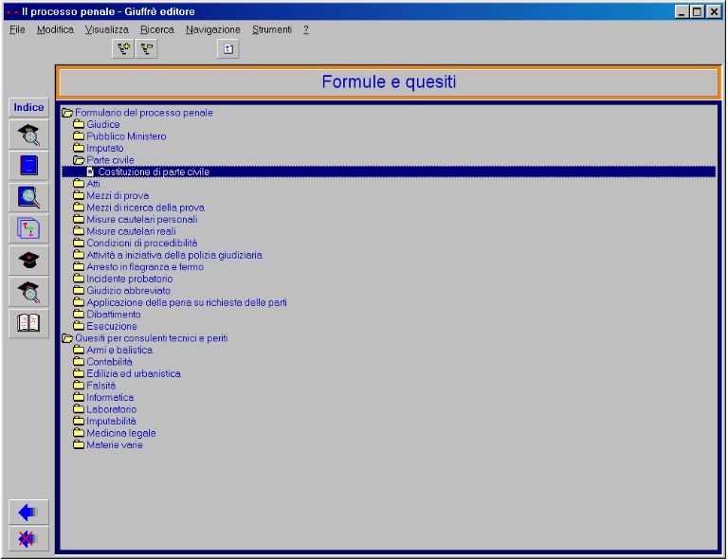
Task: Open the Modifica menu
Action: click(55, 29)
